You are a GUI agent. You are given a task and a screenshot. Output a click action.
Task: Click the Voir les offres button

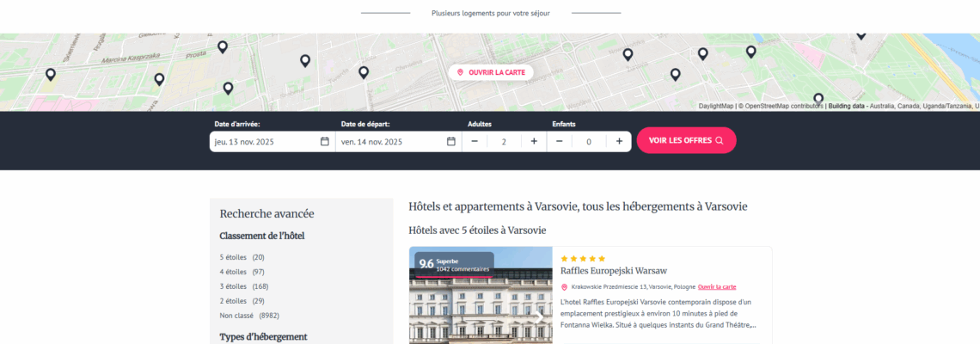coord(686,140)
